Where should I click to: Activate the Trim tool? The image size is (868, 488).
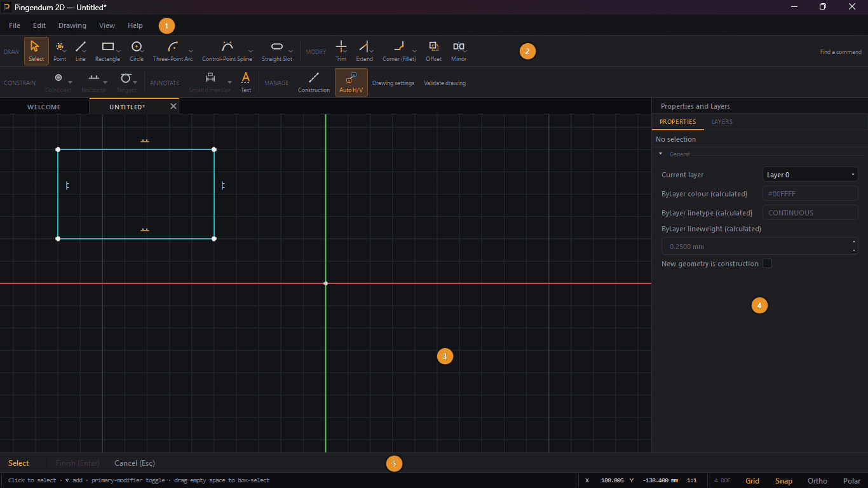click(x=341, y=51)
